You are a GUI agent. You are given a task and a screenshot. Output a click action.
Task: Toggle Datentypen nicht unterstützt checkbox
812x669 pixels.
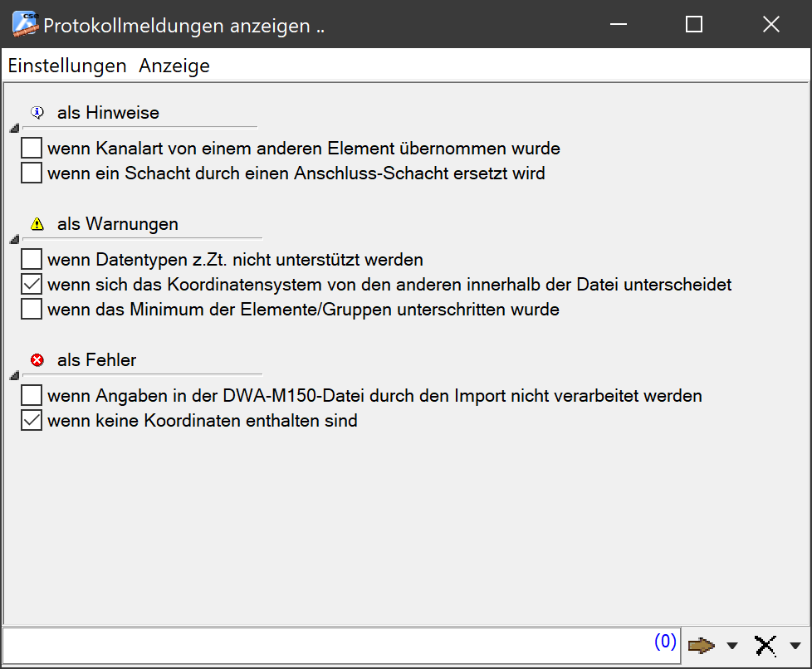32,259
